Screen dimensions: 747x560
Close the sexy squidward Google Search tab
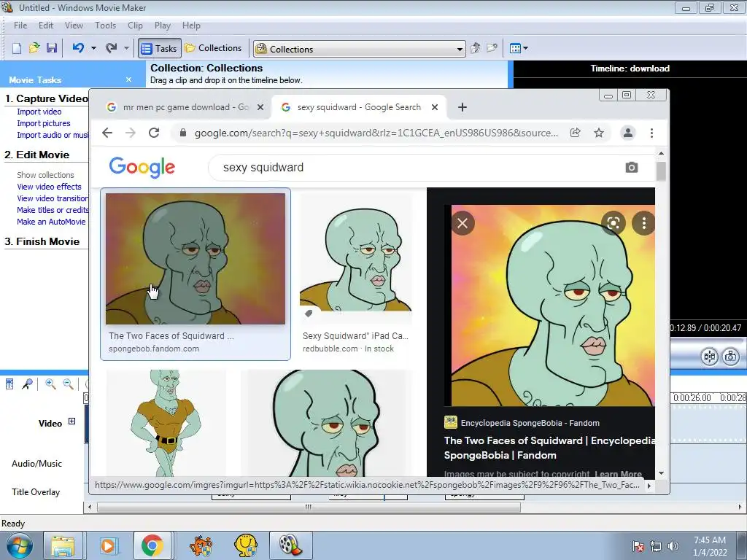(x=435, y=108)
